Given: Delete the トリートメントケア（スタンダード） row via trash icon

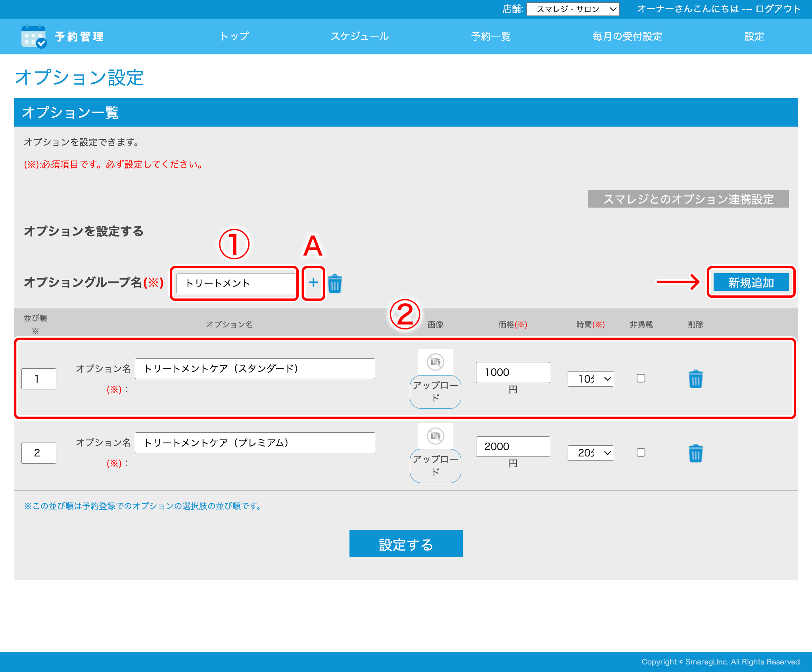Looking at the screenshot, I should (x=696, y=379).
